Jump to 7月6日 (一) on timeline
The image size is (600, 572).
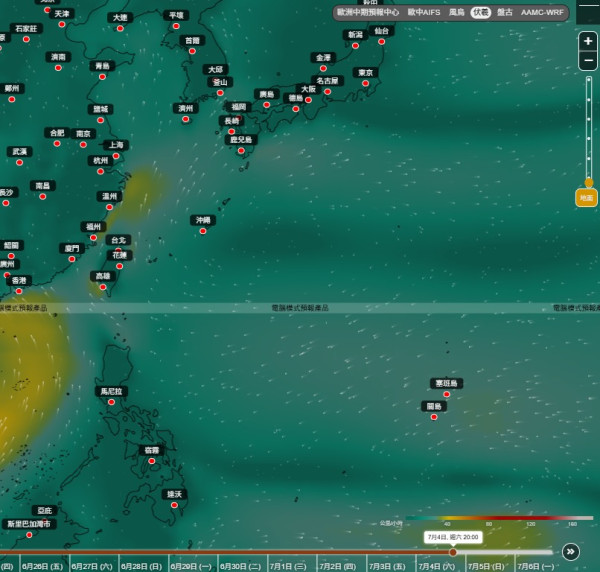pos(536,566)
